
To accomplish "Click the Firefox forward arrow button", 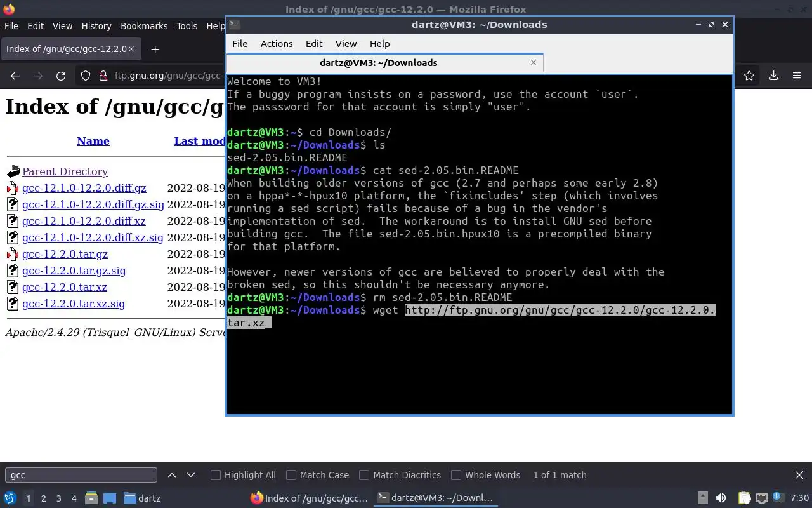I will pos(38,76).
